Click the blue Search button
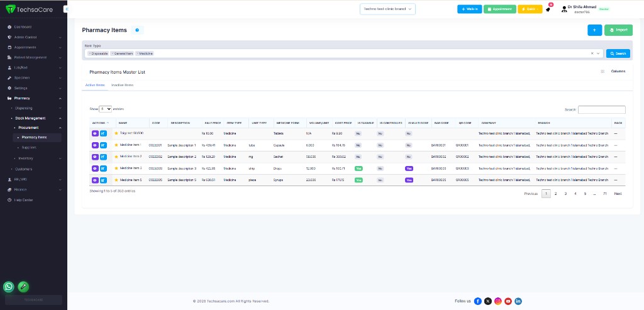Screen dimensions: 644x310 (x=618, y=53)
